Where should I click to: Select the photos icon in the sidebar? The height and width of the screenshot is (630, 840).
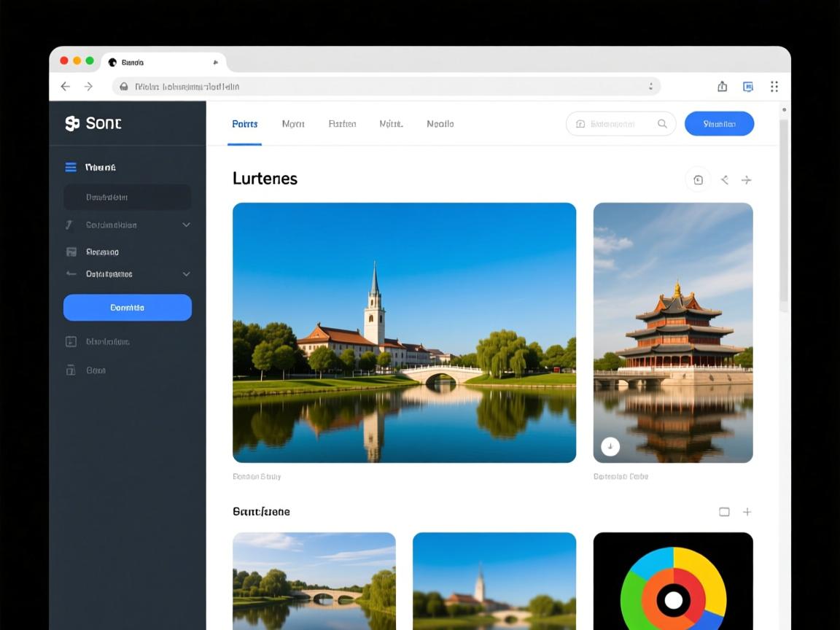(71, 251)
